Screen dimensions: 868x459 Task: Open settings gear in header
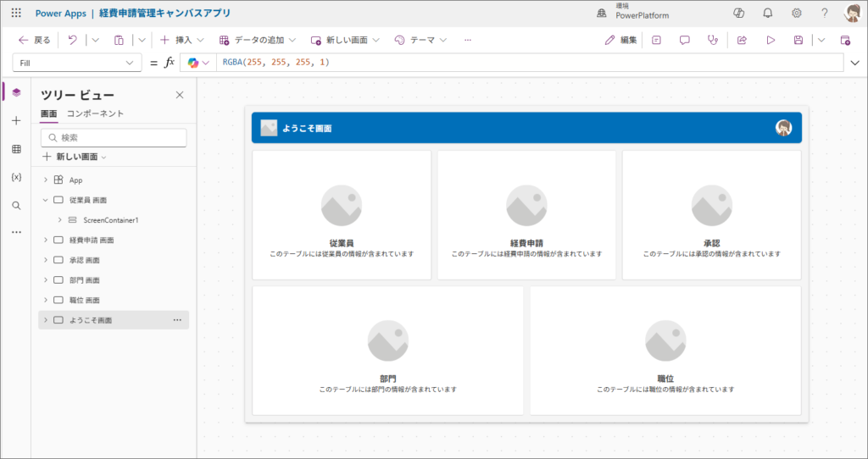796,14
